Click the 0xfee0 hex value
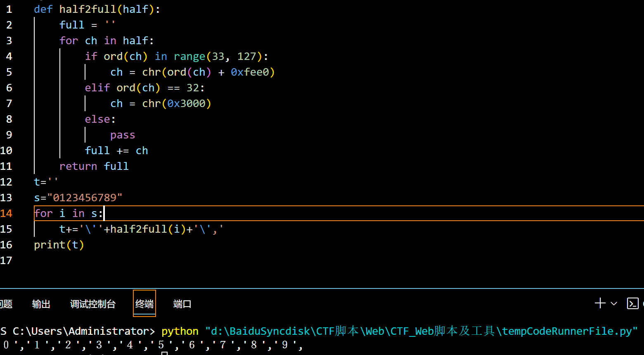Viewport: 644px width, 355px height. point(250,72)
